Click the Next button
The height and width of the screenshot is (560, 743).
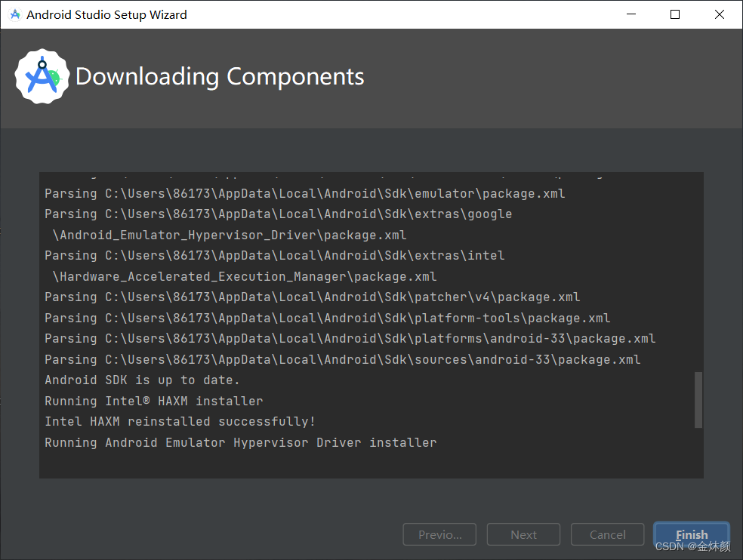(x=523, y=534)
